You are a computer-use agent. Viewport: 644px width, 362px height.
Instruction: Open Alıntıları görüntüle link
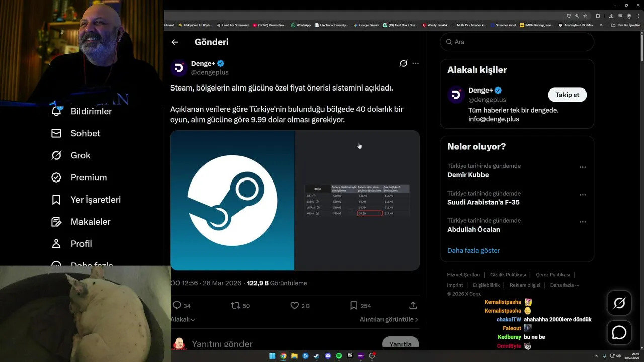(x=388, y=319)
